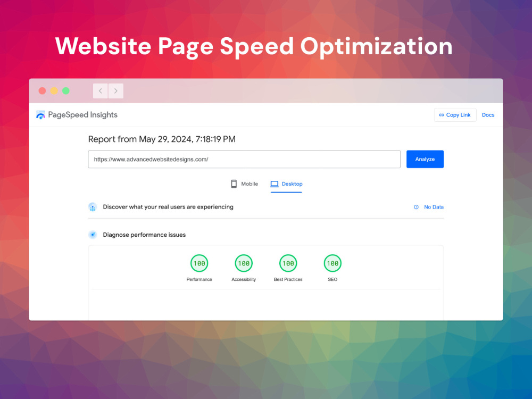Switch to the Mobile tab
The image size is (532, 399).
tap(245, 184)
